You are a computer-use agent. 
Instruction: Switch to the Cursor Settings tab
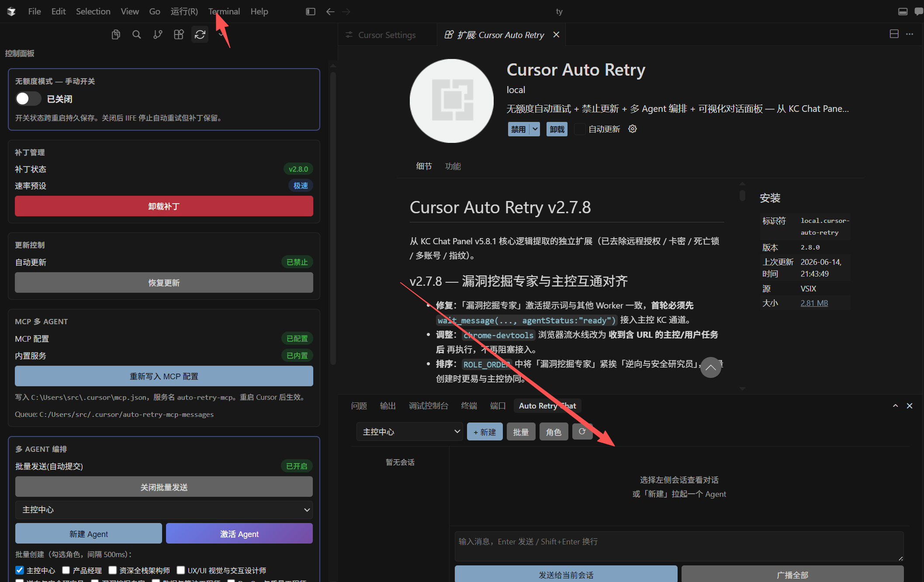387,35
